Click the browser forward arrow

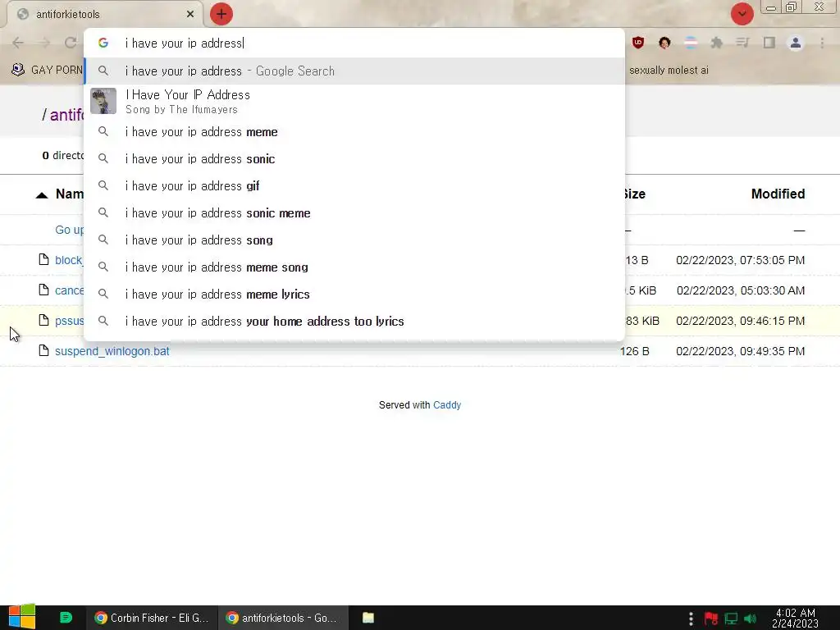point(44,43)
